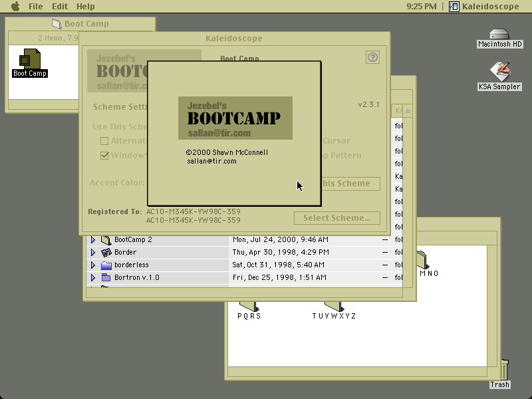Click the help question mark in Kaleidoscope
This screenshot has width=532, height=399.
click(372, 57)
